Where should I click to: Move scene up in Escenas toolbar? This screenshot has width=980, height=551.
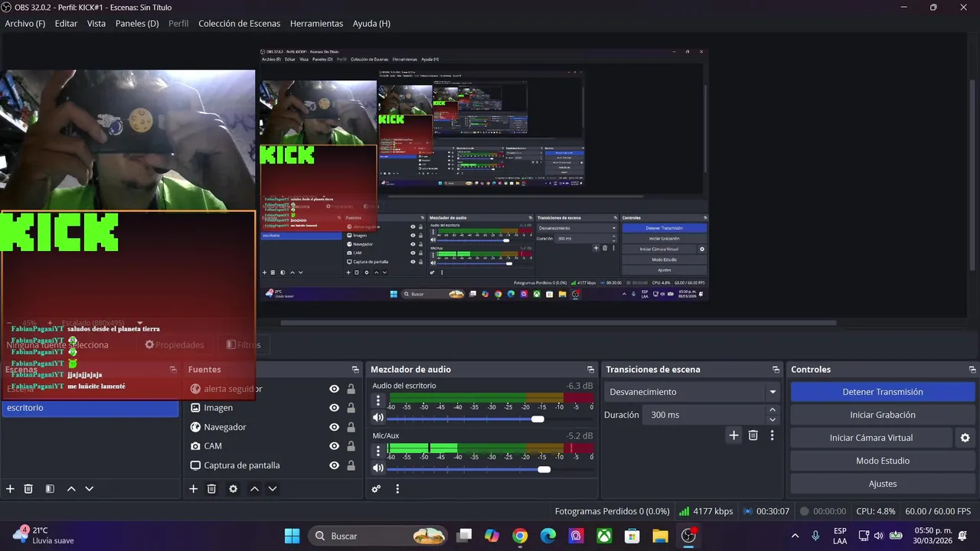click(71, 489)
